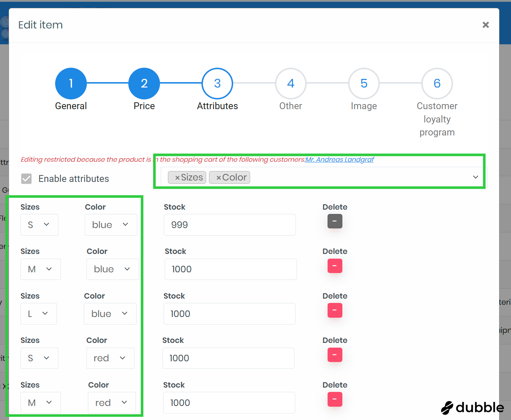511x420 pixels.
Task: Open the Color dropdown in the L row
Action: 110,314
